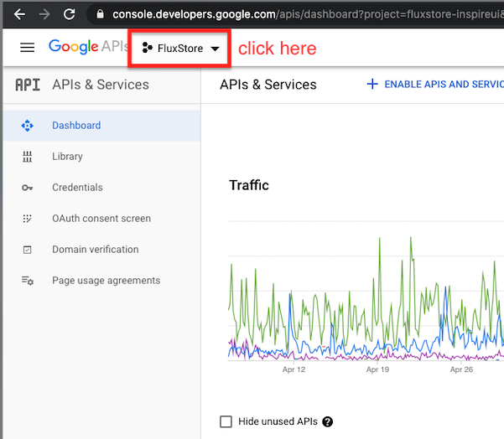Open Domain verification in sidebar

pyautogui.click(x=101, y=250)
